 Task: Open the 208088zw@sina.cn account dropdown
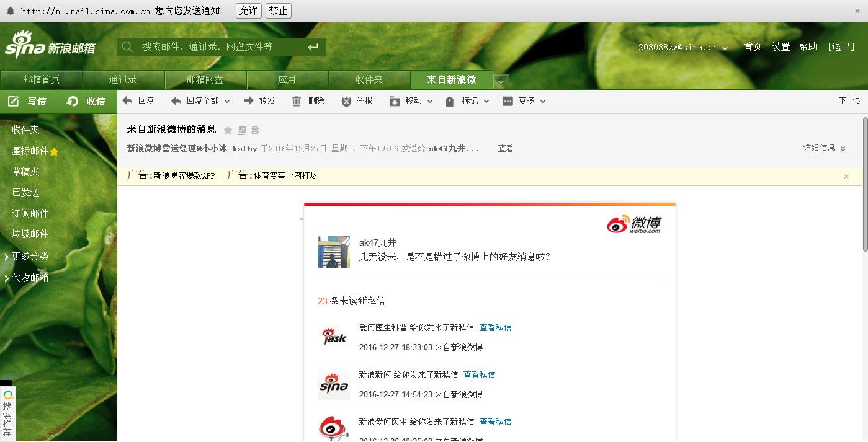click(x=683, y=47)
